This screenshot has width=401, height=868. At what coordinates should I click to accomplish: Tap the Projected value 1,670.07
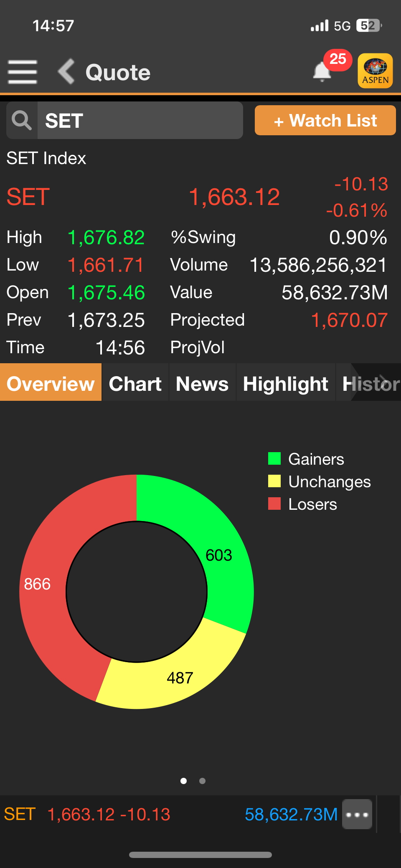tap(349, 320)
